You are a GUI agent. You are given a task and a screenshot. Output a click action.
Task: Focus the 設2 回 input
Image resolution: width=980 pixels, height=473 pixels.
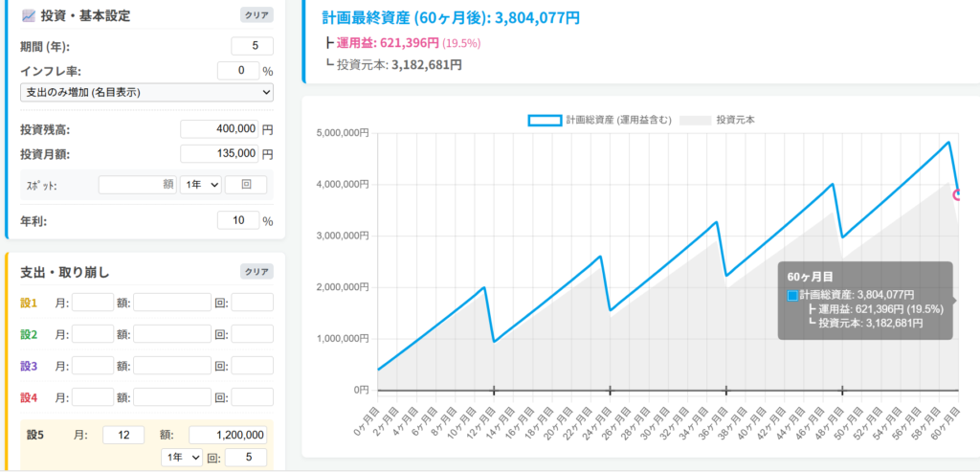(252, 334)
